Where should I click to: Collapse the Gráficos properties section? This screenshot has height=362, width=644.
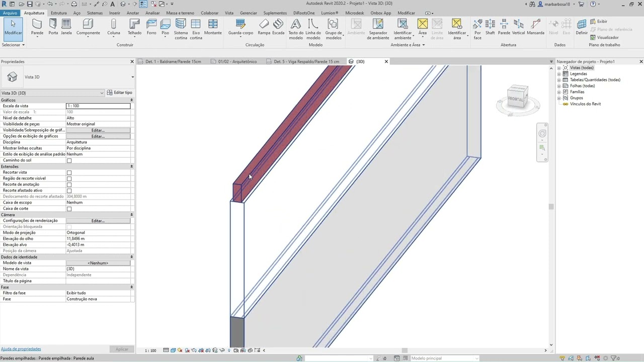coord(132,100)
